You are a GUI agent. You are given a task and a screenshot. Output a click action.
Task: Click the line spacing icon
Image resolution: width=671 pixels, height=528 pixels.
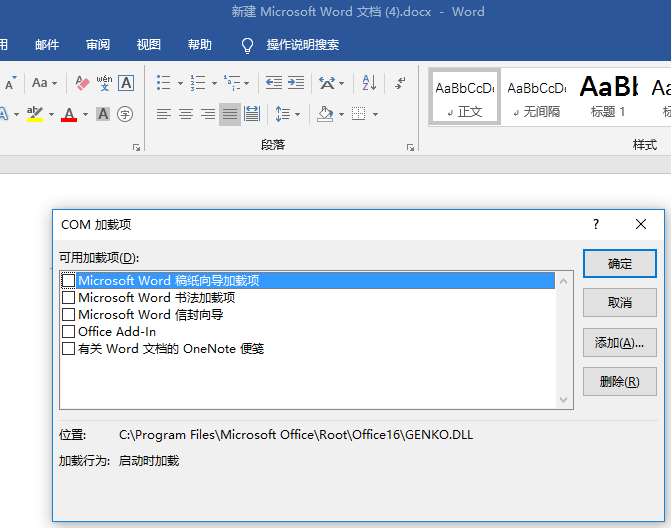(282, 114)
